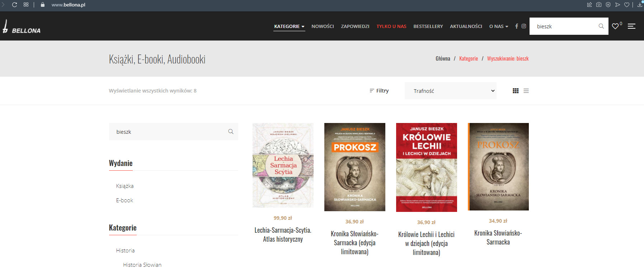The height and width of the screenshot is (270, 644).
Task: Open Lechia-Sarmacja-Scytia. Atlas historyczny title
Action: [283, 235]
